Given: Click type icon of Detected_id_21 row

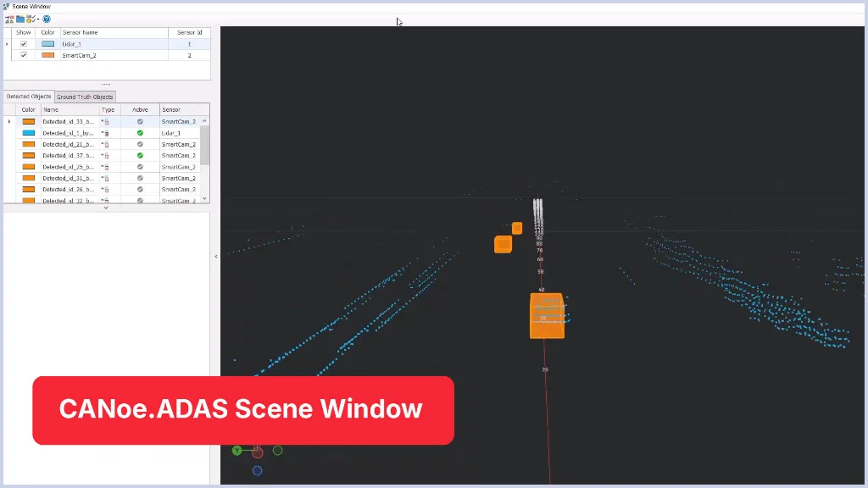Looking at the screenshot, I should point(105,144).
